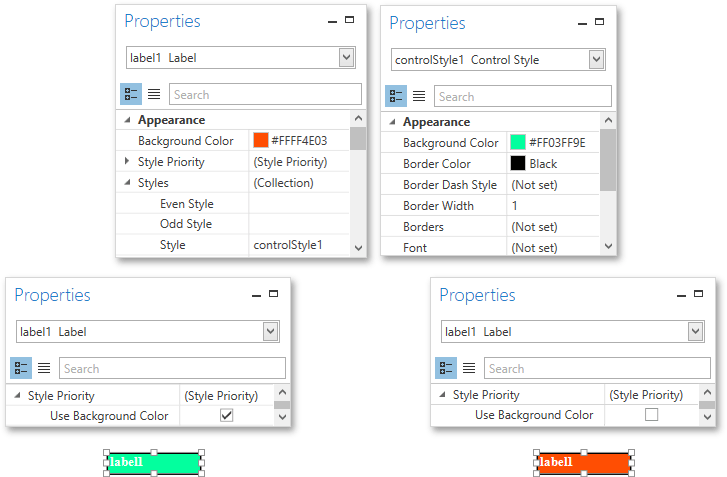727x477 pixels.
Task: Collapse Appearance category in label1 panel
Action: (128, 120)
